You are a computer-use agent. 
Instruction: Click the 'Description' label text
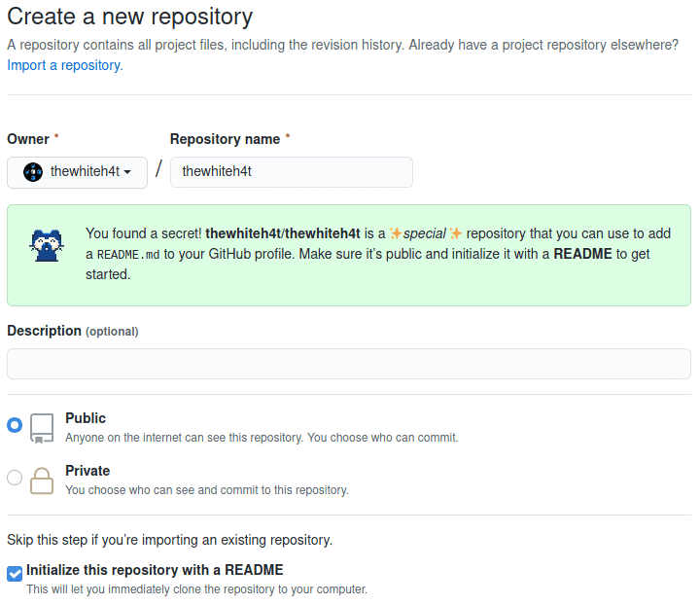click(44, 331)
